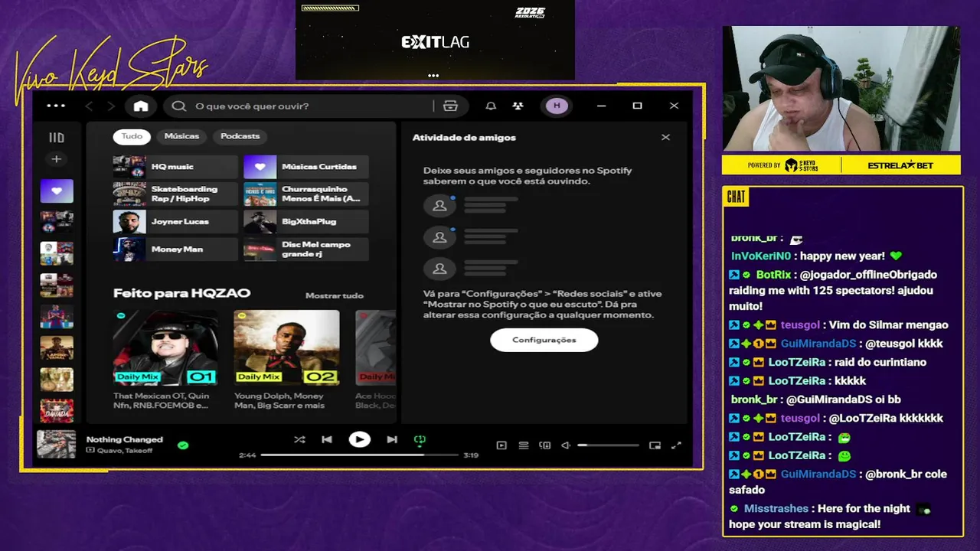Seek on the song progress bar

(x=359, y=455)
